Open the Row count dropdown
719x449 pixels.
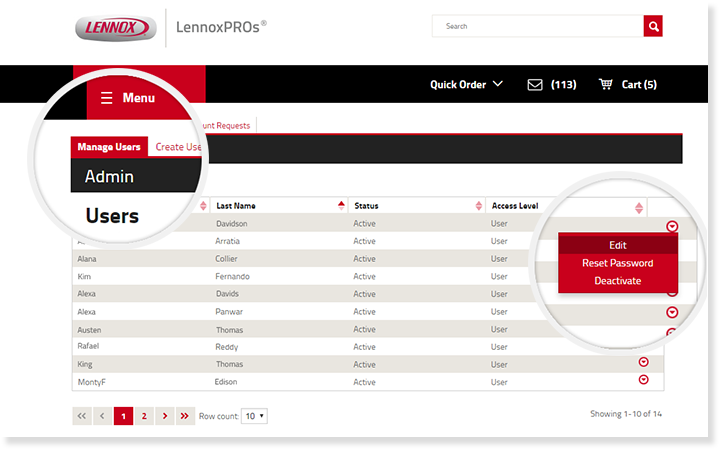click(254, 416)
